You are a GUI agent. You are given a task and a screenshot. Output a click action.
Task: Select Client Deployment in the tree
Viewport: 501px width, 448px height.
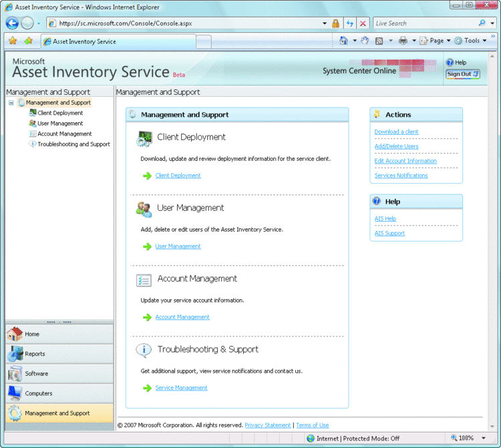[x=60, y=113]
